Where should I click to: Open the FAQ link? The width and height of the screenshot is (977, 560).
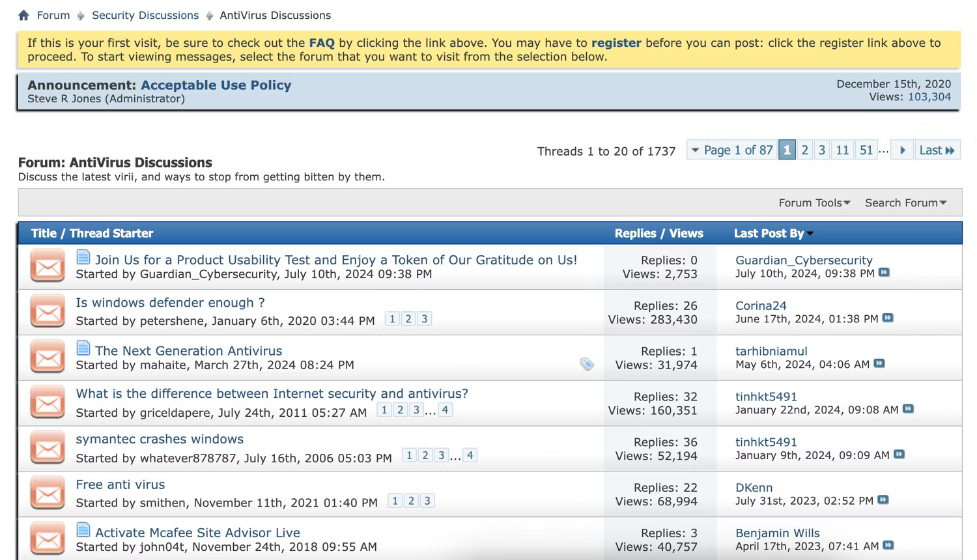coord(322,42)
